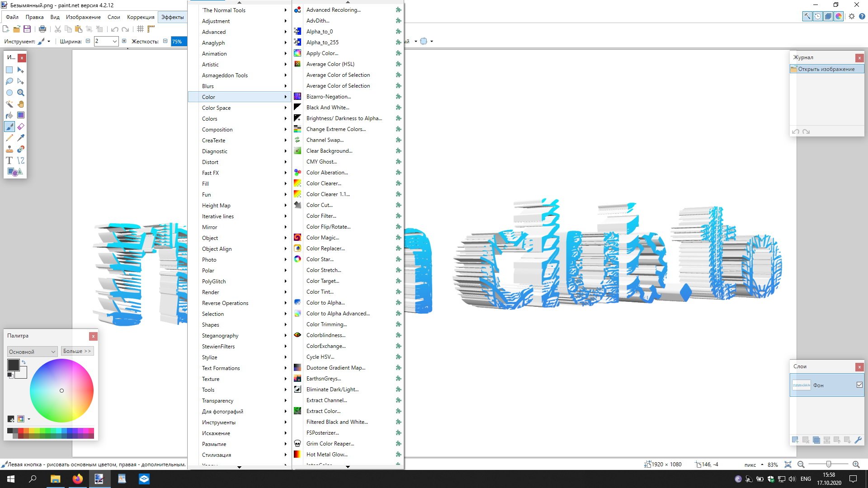Increase brush width plus button
The height and width of the screenshot is (488, 868).
coord(124,41)
